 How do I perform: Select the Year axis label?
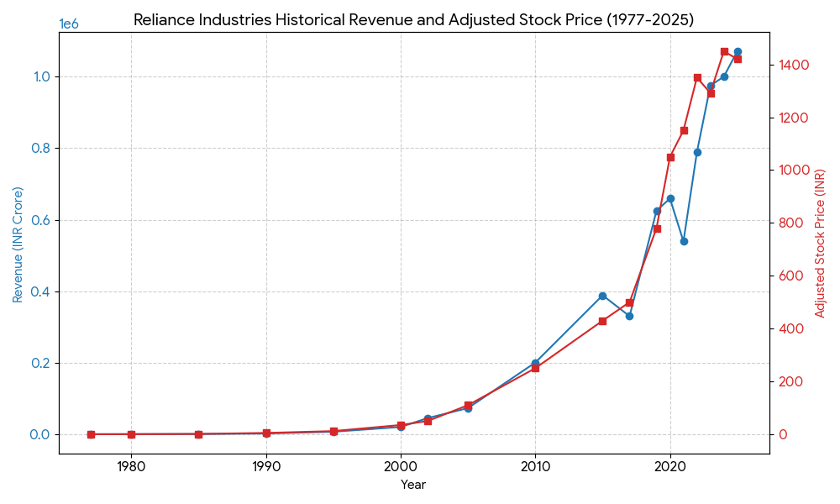(412, 485)
